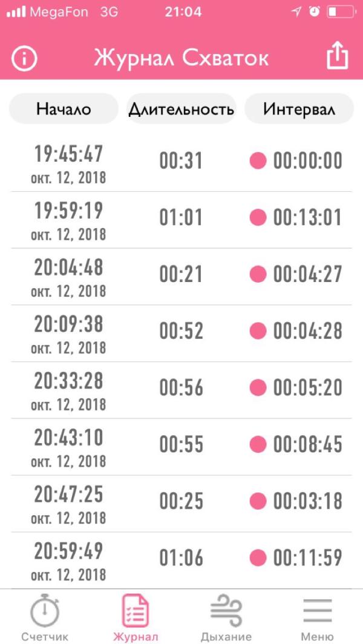Sort by the Начало column header
The width and height of the screenshot is (363, 644).
(64, 109)
